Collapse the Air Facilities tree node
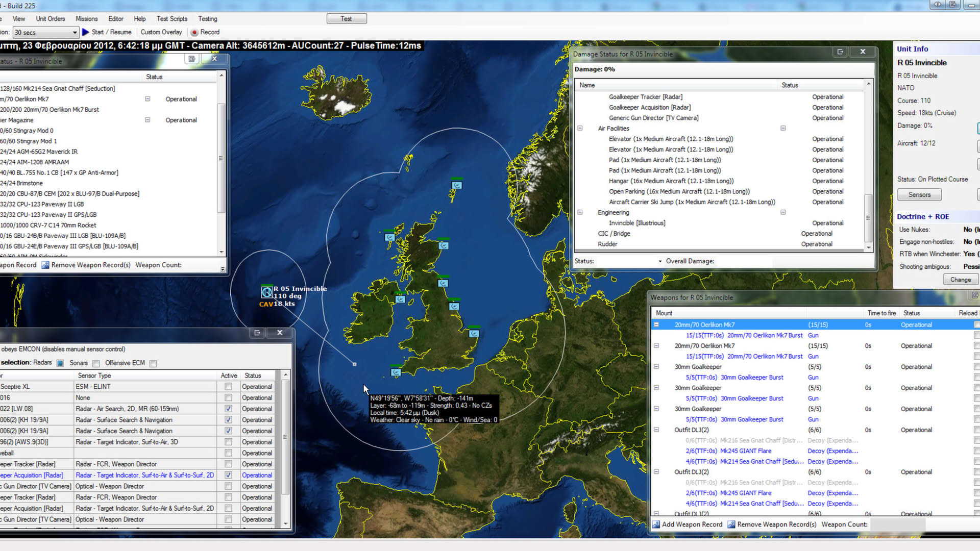This screenshot has width=980, height=551. click(580, 128)
